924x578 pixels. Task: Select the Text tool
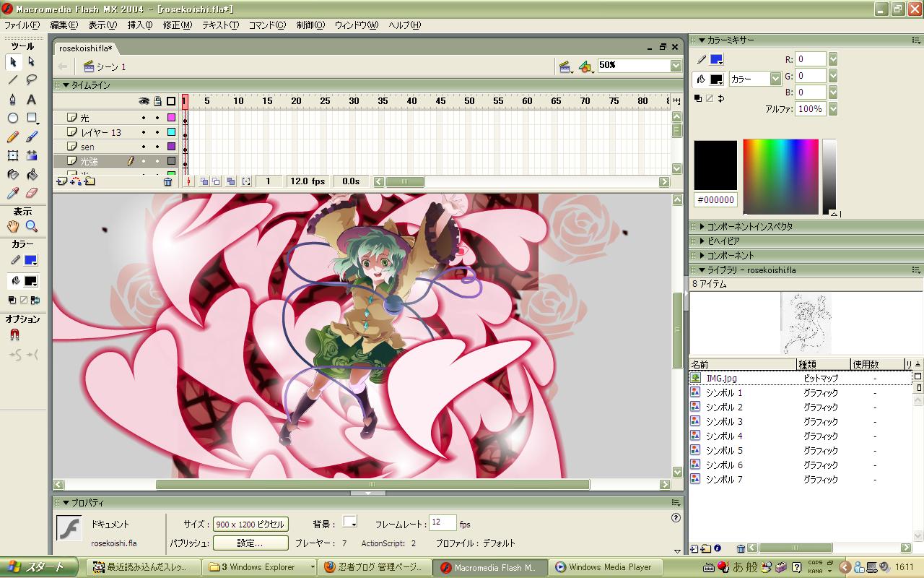(x=32, y=100)
